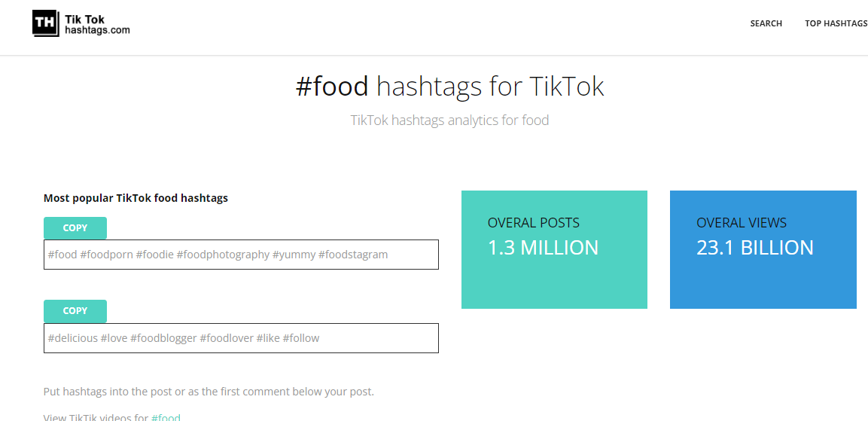Click the "Most popular TikTok food hashtags" label

click(x=136, y=198)
